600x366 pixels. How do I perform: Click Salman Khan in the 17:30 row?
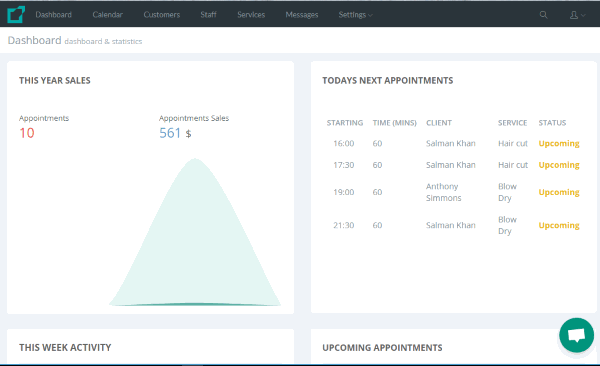click(x=451, y=165)
